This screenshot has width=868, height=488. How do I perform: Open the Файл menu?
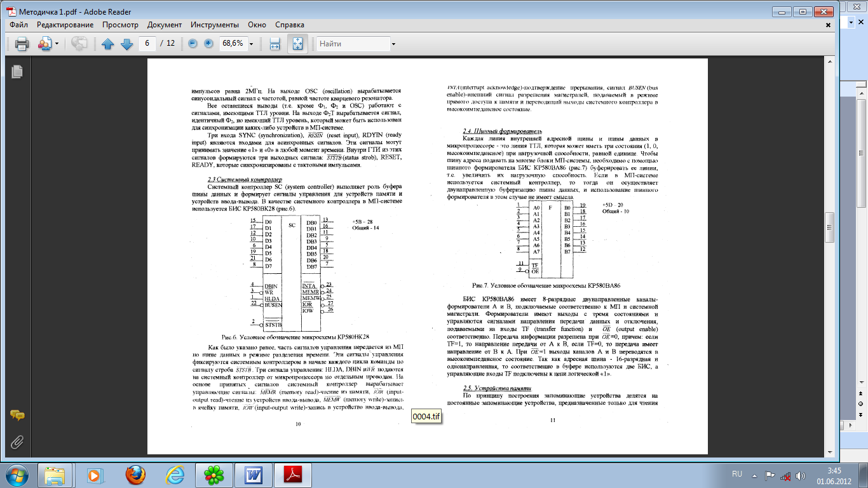[18, 25]
